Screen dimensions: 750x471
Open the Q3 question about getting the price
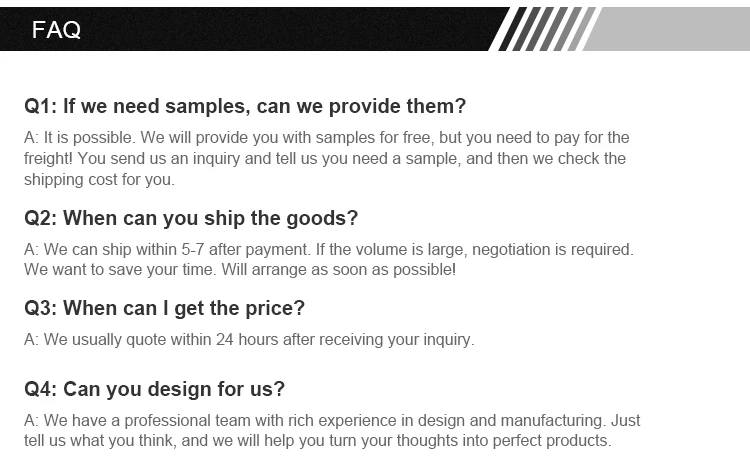tap(165, 308)
